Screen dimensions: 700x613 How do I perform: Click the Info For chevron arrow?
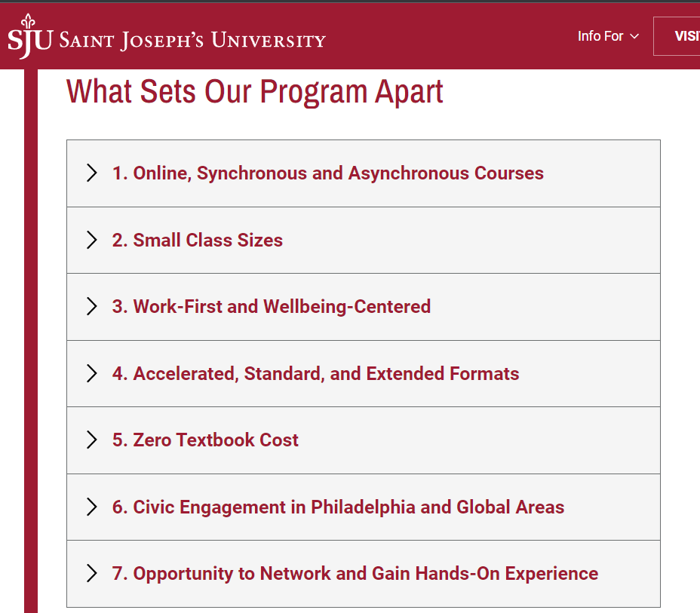pos(634,37)
